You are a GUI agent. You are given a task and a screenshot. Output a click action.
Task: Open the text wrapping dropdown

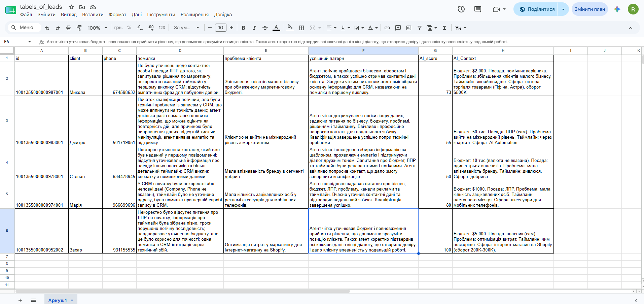click(359, 28)
